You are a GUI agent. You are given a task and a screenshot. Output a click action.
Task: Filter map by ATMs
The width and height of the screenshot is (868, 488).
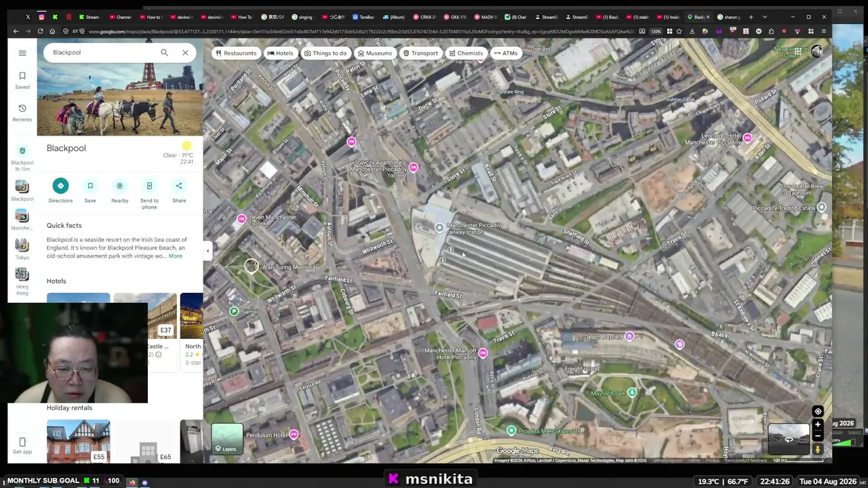(x=506, y=54)
